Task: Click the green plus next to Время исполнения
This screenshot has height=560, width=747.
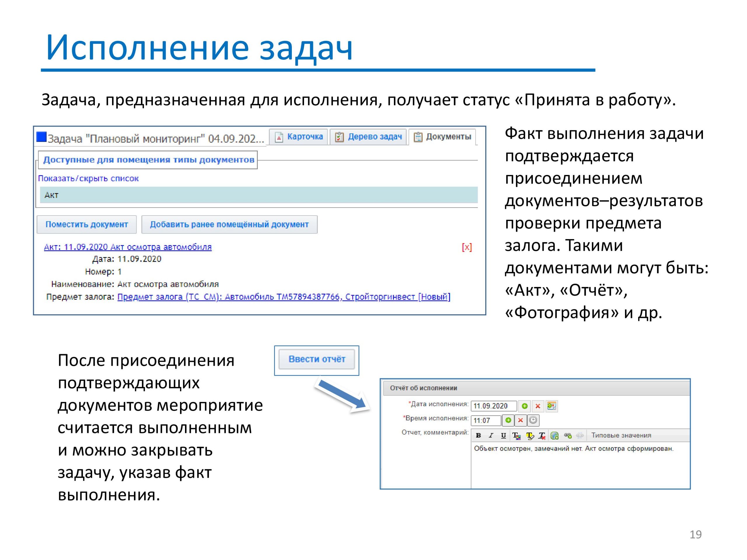Action: (x=508, y=420)
